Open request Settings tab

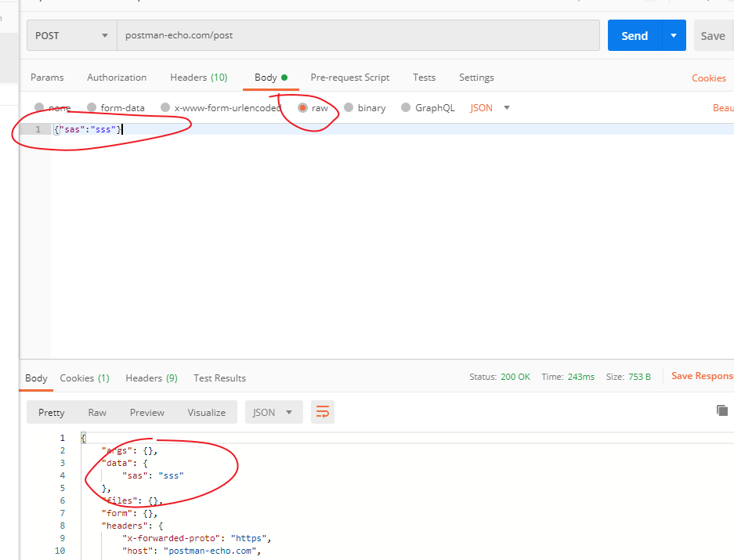click(476, 78)
